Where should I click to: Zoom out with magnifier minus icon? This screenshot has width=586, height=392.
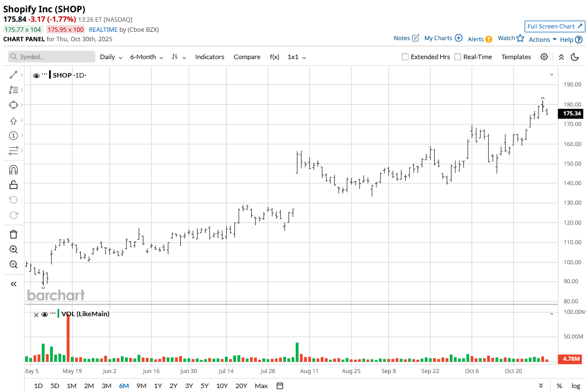(x=13, y=265)
